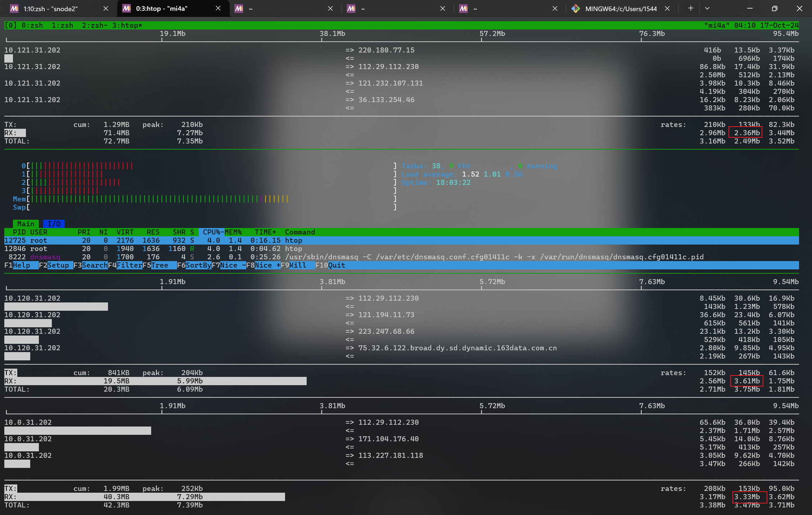Click the icon on htop mi4a tab
Screen dimensions: 812x515
click(126, 9)
